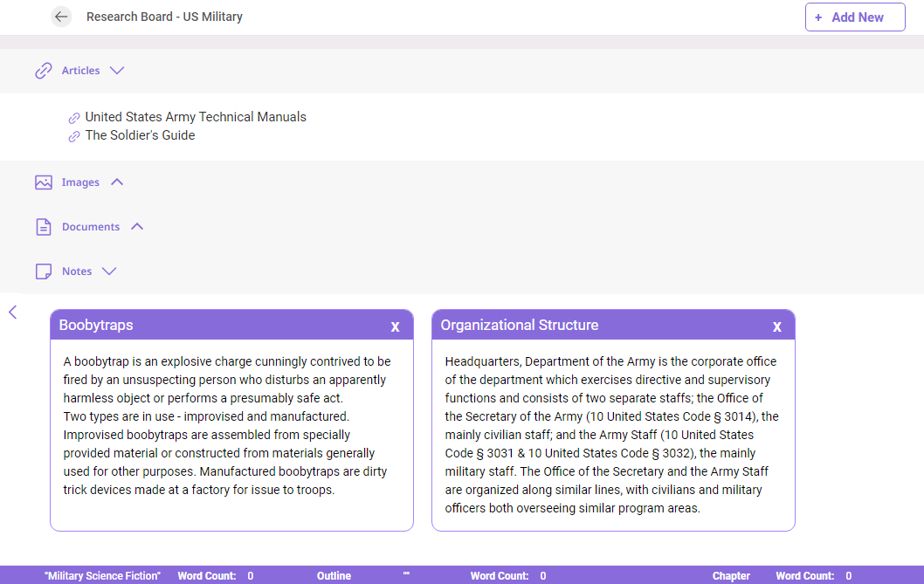The width and height of the screenshot is (924, 584).
Task: Toggle the Notes section chevron
Action: [x=109, y=271]
